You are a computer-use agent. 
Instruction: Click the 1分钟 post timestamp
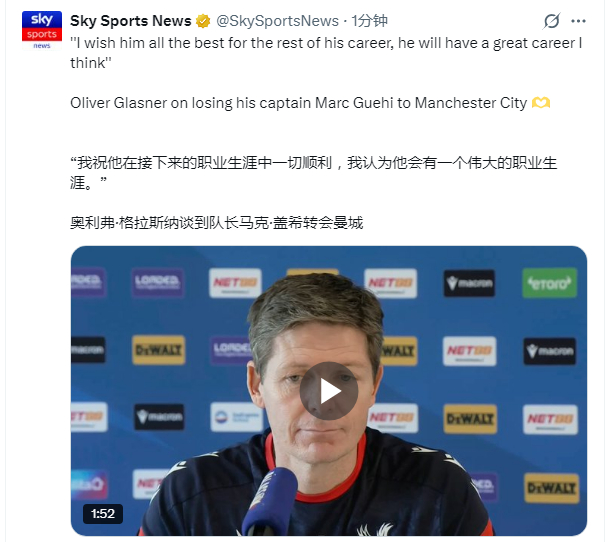[369, 21]
